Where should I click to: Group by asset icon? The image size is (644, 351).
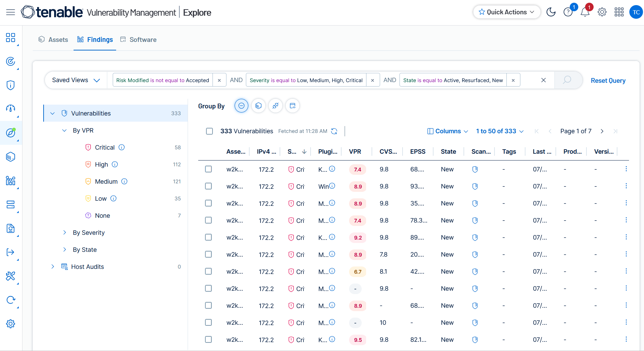[258, 106]
